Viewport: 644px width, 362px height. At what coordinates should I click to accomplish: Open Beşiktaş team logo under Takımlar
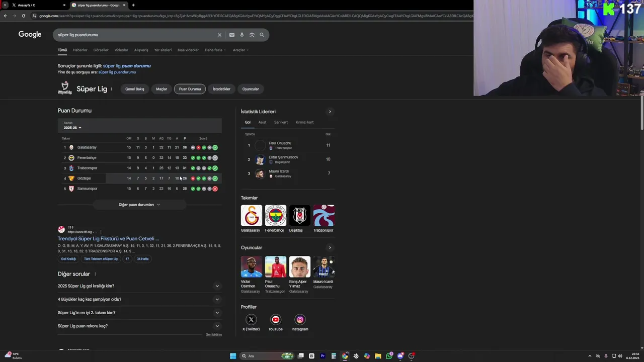tap(299, 215)
